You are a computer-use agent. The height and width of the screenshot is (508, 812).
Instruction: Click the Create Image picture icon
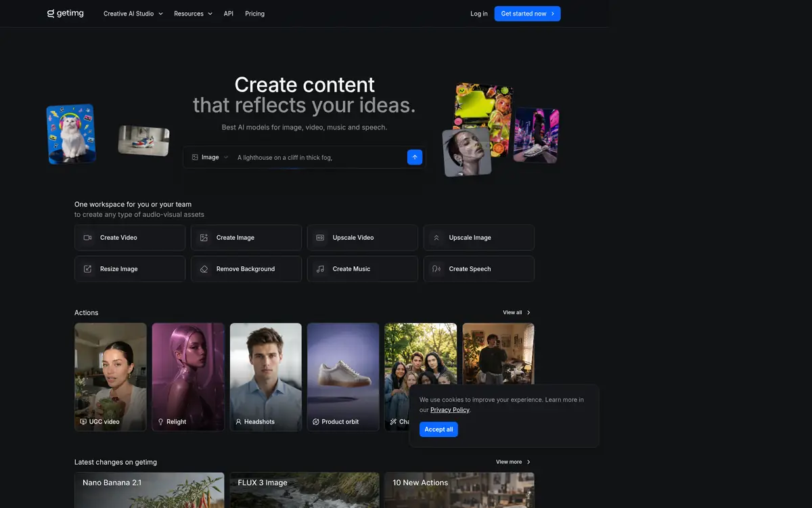pos(204,238)
